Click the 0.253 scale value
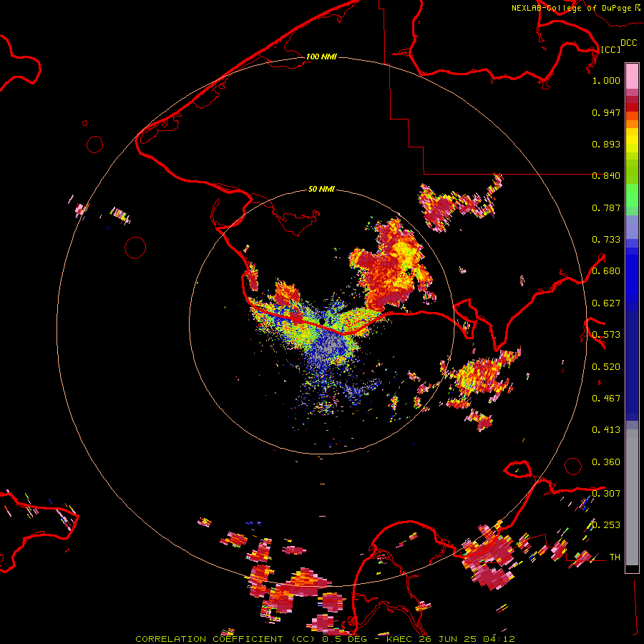644x644 pixels. point(606,525)
